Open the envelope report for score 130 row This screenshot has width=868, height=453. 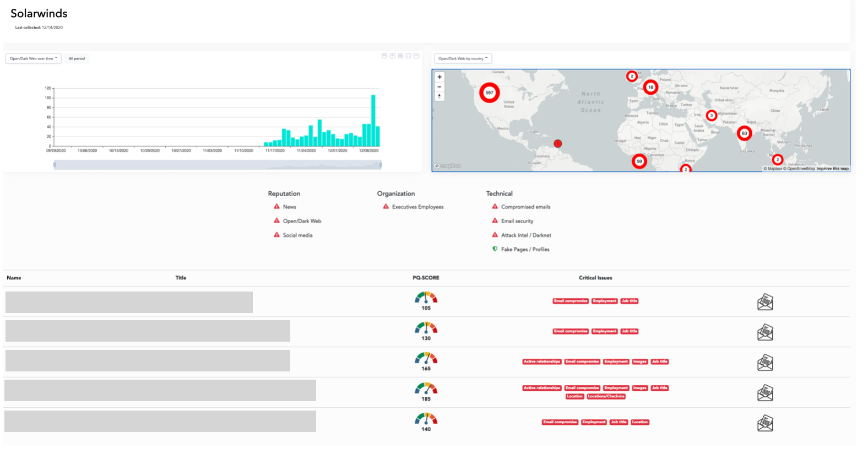coord(765,332)
